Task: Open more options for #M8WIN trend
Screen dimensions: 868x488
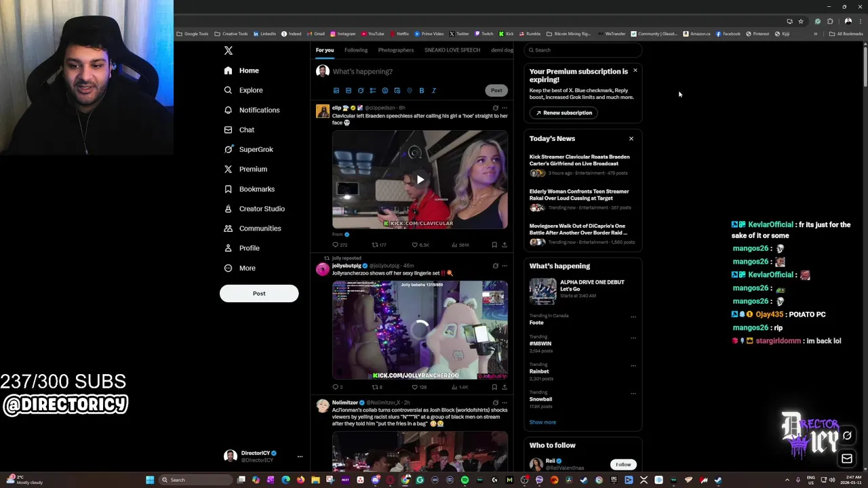Action: (x=633, y=338)
